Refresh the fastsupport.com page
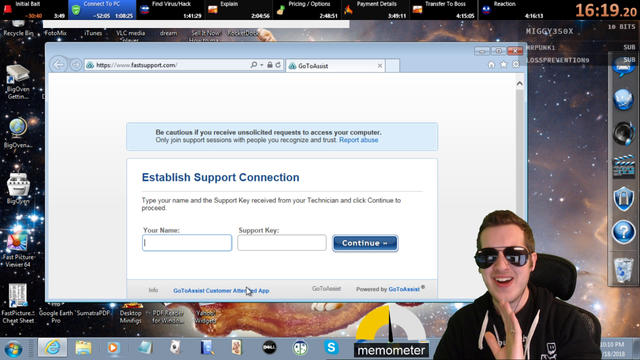Screen dimensions: 640x360 278,65
